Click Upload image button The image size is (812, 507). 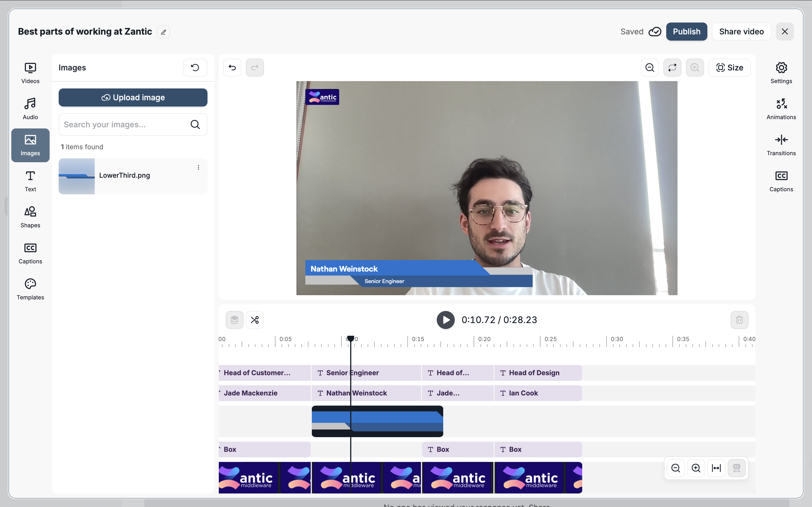[133, 97]
